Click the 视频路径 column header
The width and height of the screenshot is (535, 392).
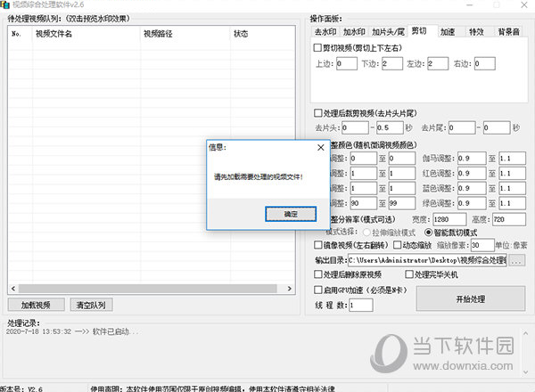[x=185, y=34]
